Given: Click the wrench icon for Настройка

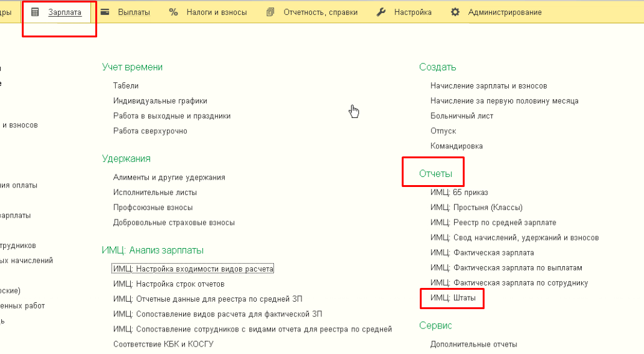Looking at the screenshot, I should click(381, 12).
